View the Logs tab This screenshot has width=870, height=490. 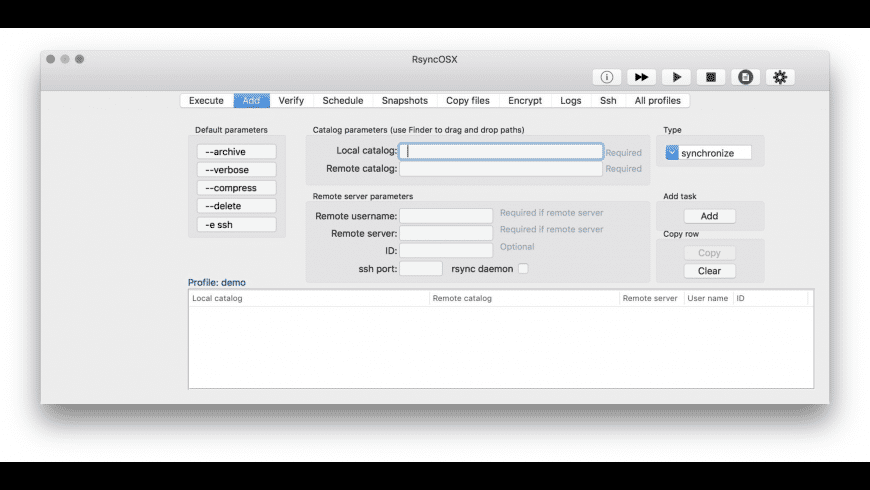point(571,100)
